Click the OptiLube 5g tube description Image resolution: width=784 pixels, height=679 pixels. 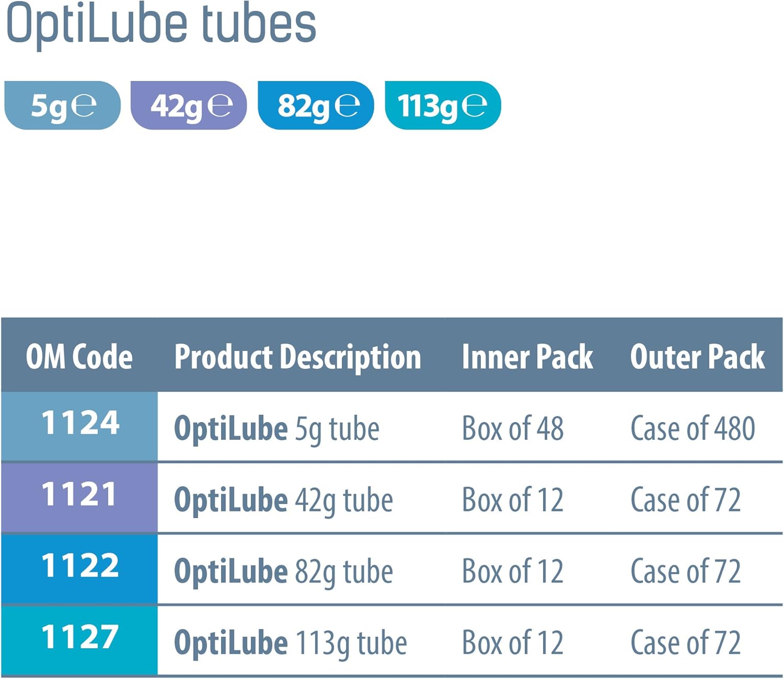[276, 429]
